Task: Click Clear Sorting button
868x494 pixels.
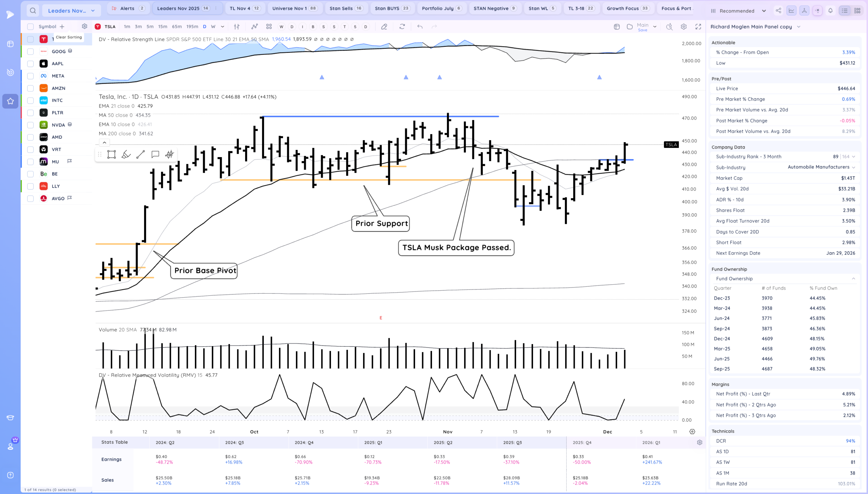Action: [x=69, y=37]
